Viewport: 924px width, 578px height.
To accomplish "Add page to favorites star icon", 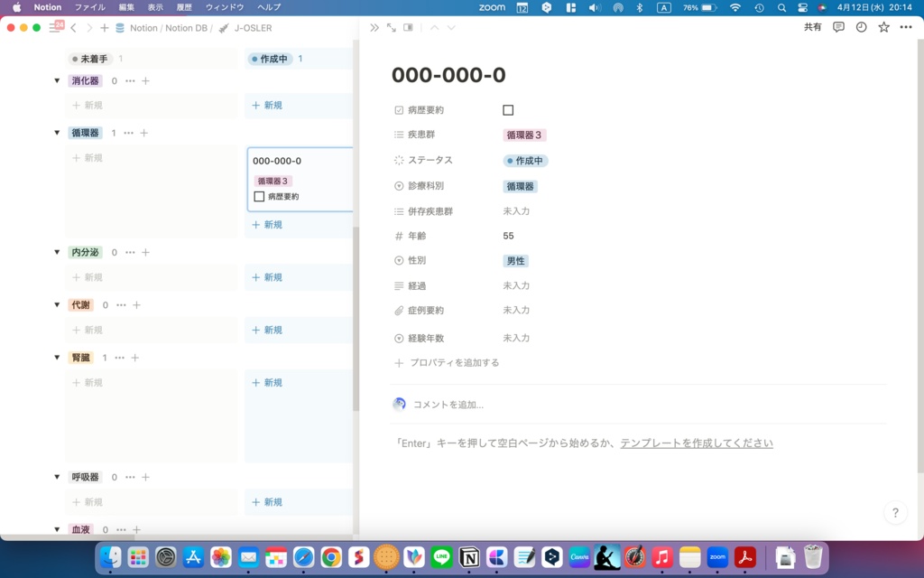I will point(884,27).
